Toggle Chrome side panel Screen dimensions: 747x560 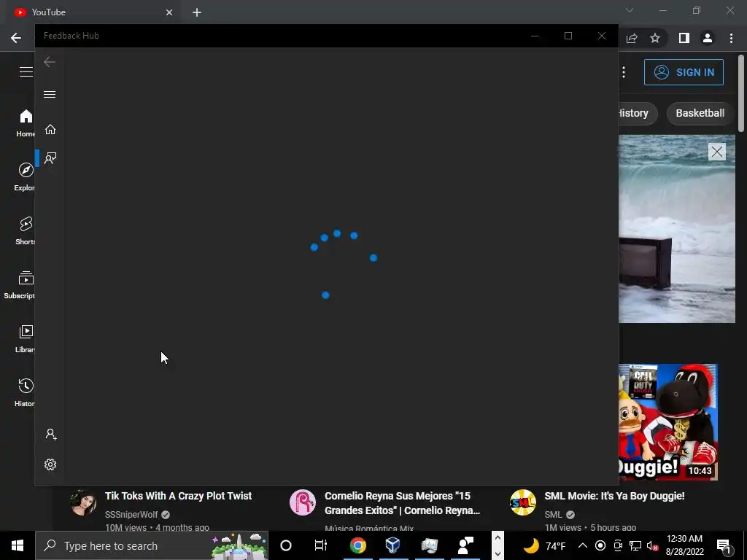coord(684,38)
